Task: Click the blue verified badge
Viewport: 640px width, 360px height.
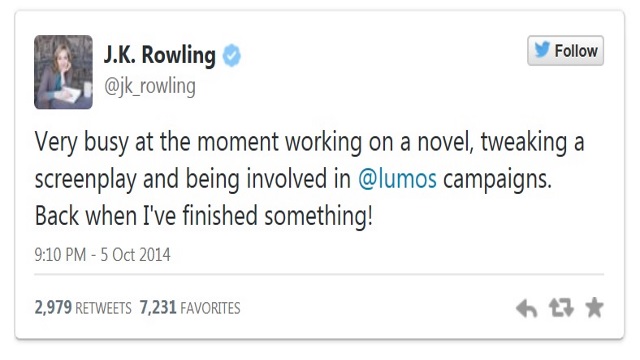Action: click(x=231, y=56)
